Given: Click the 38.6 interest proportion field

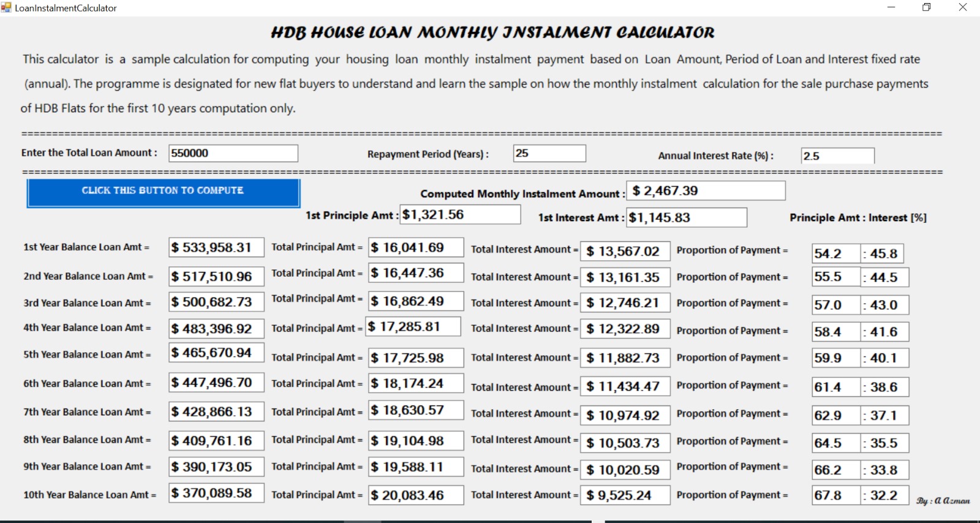Looking at the screenshot, I should click(884, 387).
